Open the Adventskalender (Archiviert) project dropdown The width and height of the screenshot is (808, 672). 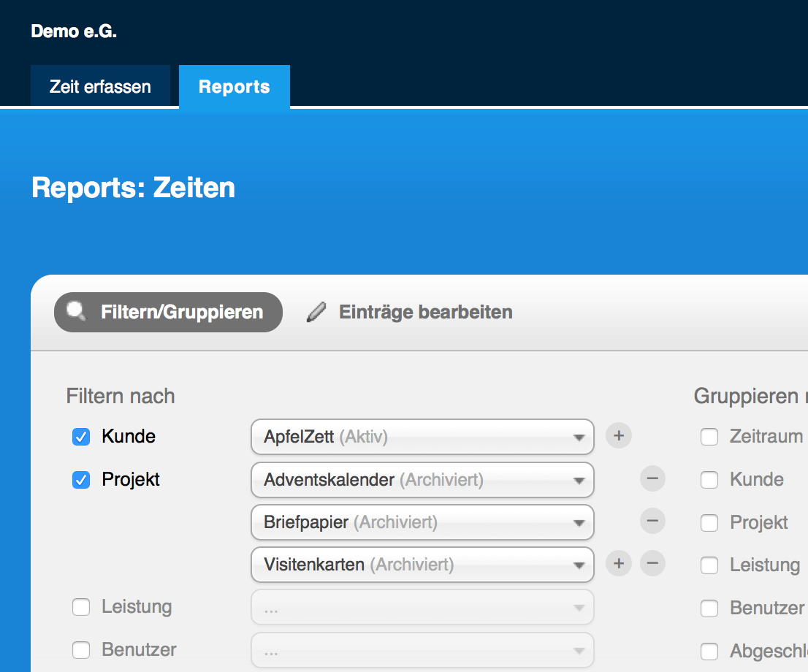point(422,480)
